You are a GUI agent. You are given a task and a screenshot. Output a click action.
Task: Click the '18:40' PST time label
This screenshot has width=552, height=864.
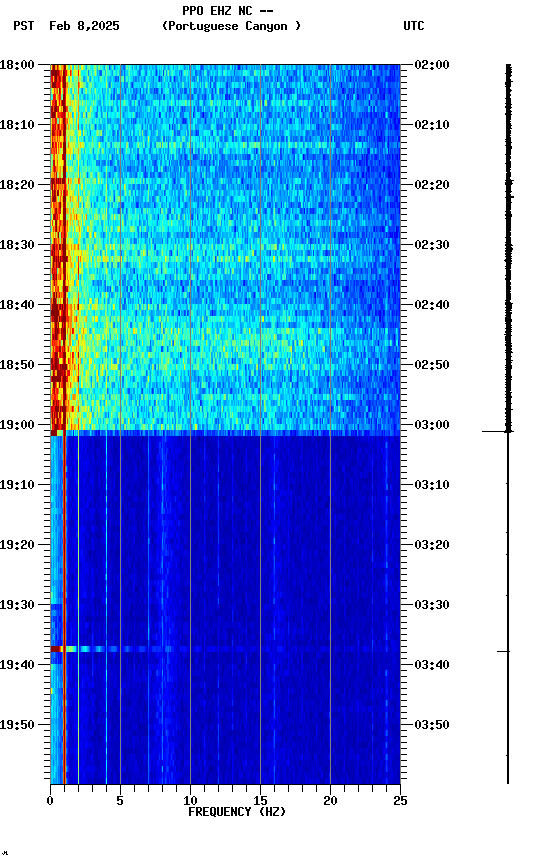click(17, 305)
